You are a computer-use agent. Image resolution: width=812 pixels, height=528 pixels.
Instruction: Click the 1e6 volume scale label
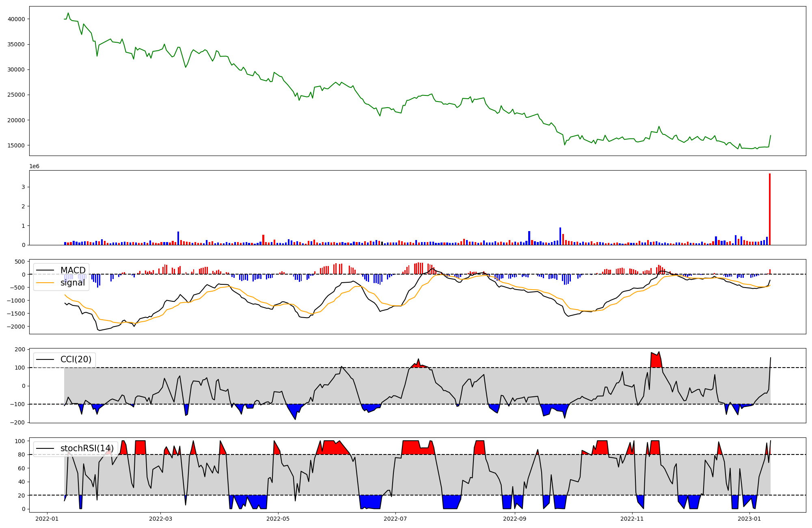pyautogui.click(x=34, y=166)
